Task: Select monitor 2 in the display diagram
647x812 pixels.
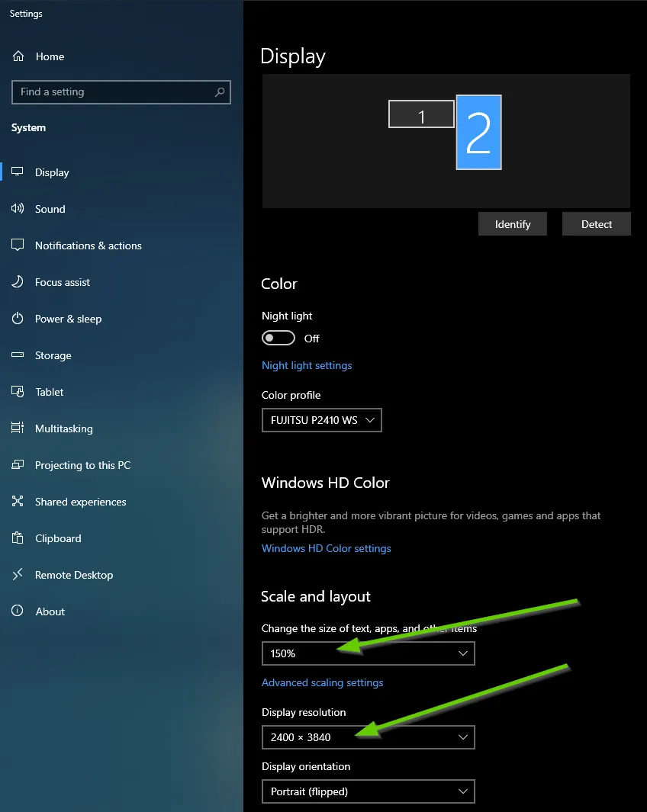Action: point(478,132)
